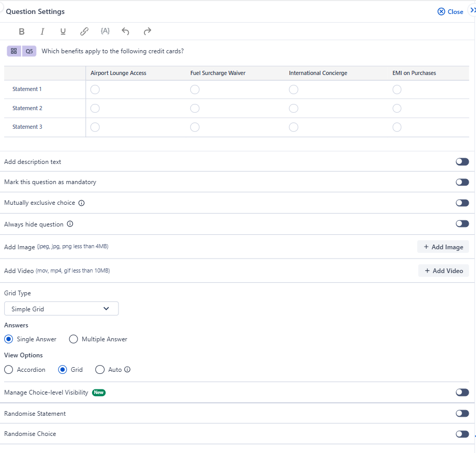This screenshot has width=476, height=453.
Task: Click the grid question type icon next to Q5
Action: (x=14, y=51)
